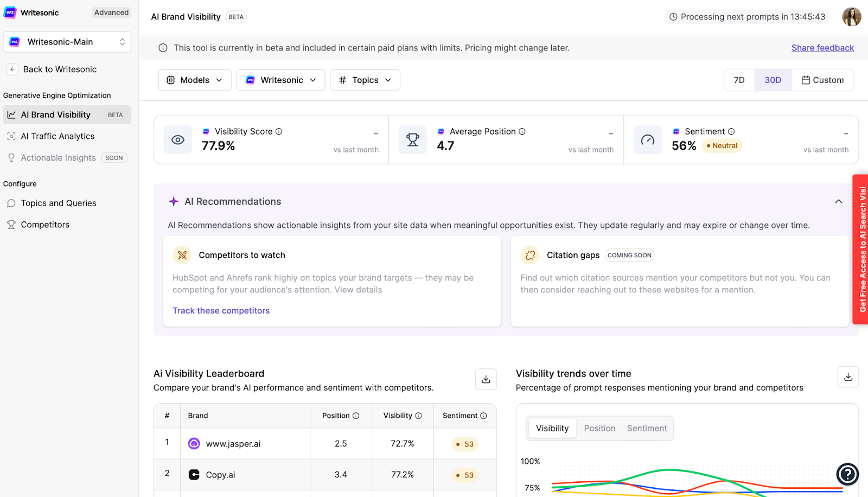
Task: Open Competitors in the sidebar
Action: click(67, 225)
